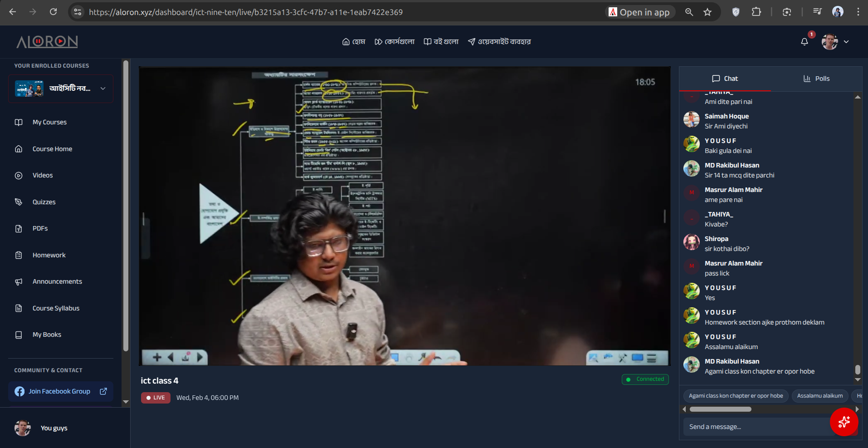Open Course Syllabus in sidebar
Image resolution: width=868 pixels, height=448 pixels.
56,308
